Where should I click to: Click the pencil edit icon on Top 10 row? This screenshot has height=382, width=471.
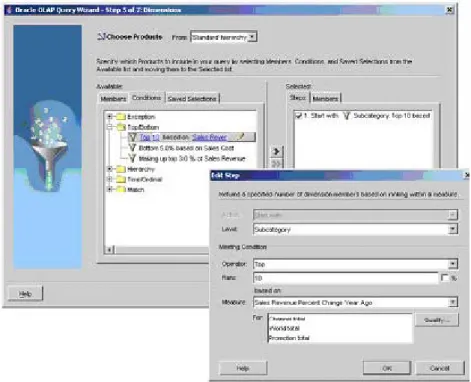coord(241,137)
